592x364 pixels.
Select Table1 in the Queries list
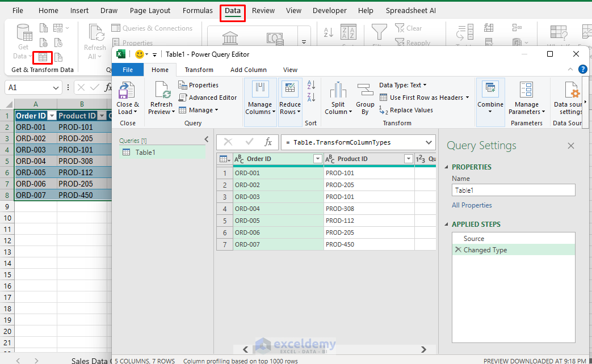162,153
